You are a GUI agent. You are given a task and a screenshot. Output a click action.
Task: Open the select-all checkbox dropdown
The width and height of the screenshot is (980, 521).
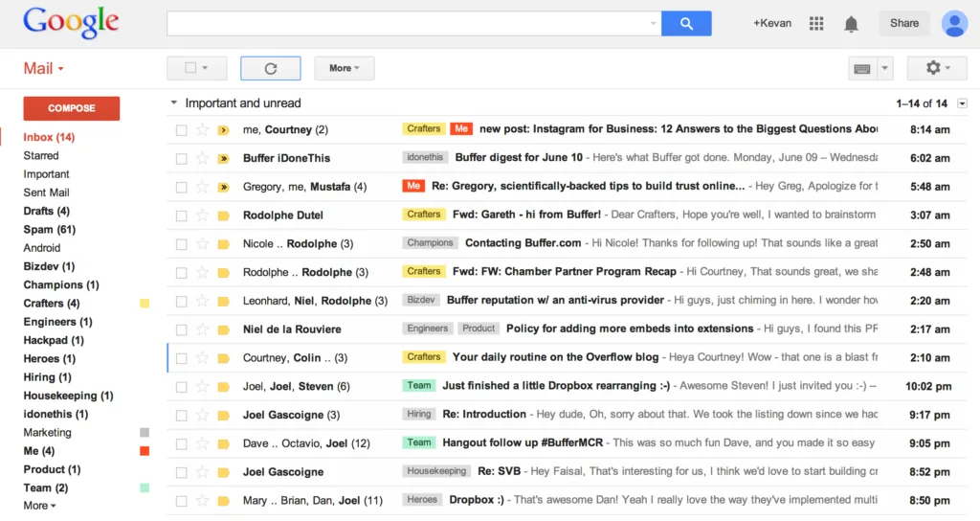pos(197,68)
